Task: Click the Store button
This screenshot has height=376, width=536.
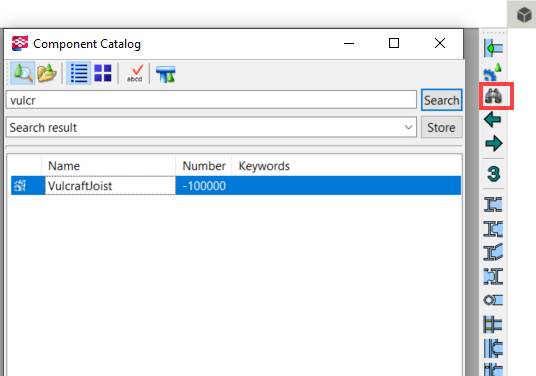Action: coord(442,127)
